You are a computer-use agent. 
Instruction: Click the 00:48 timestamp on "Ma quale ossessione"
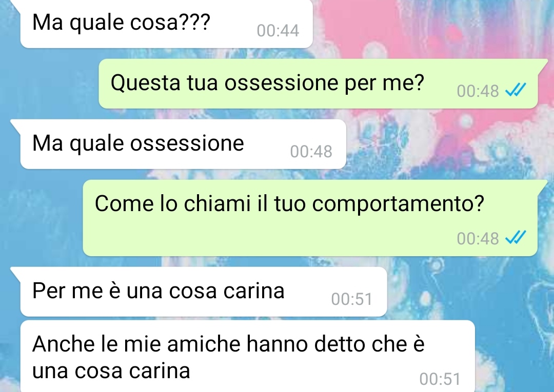(311, 151)
